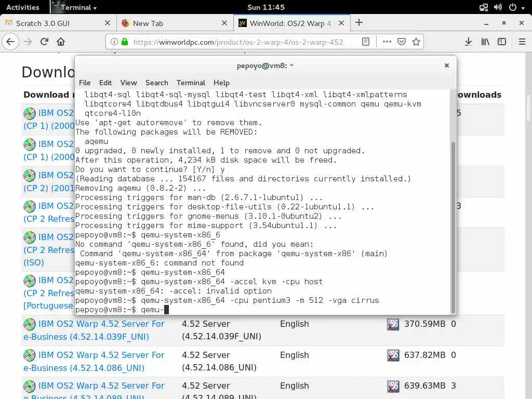
Task: Close the pepoyo@vm8 terminal window
Action: (x=447, y=65)
